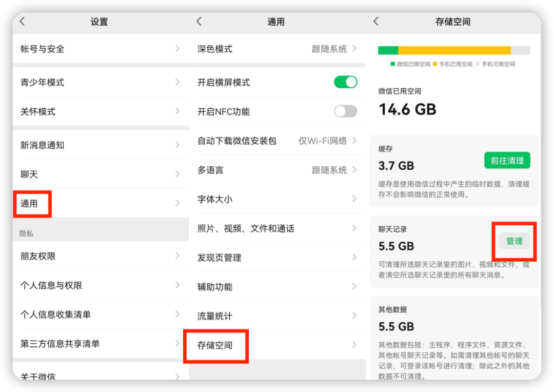
Task: Expand chevron beside 帐号与安全
Action: pyautogui.click(x=177, y=48)
